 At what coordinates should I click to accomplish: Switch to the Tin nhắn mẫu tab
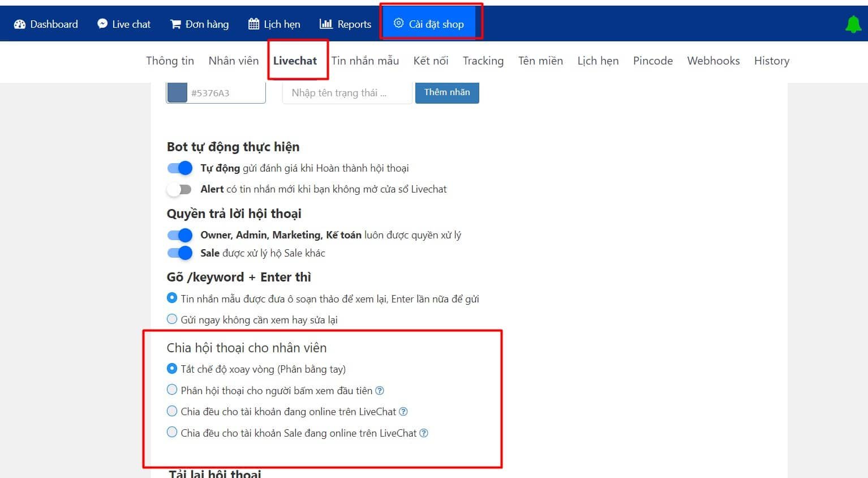[x=365, y=61]
